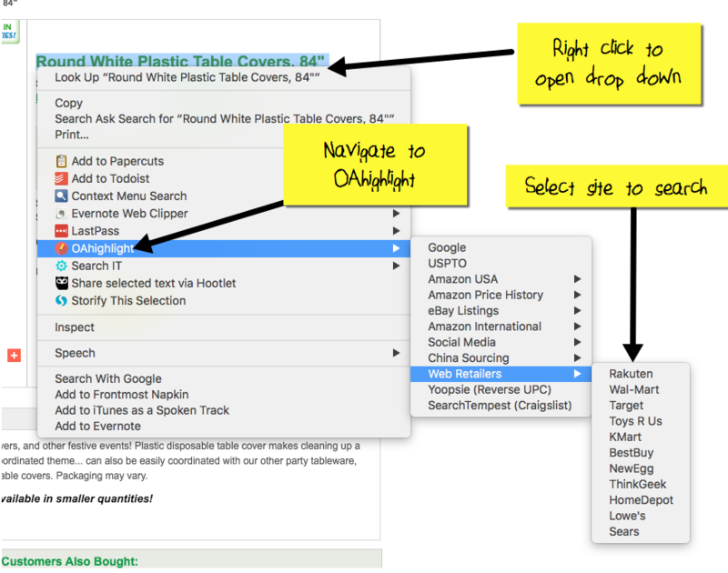728x573 pixels.
Task: Select Copy from the context menu
Action: tap(224, 103)
